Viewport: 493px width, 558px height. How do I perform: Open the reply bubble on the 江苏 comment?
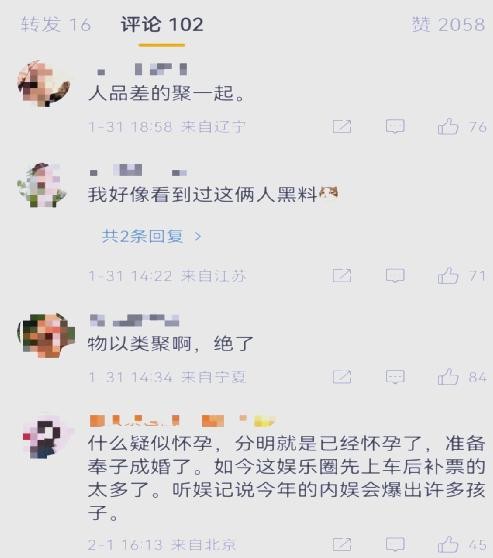395,275
